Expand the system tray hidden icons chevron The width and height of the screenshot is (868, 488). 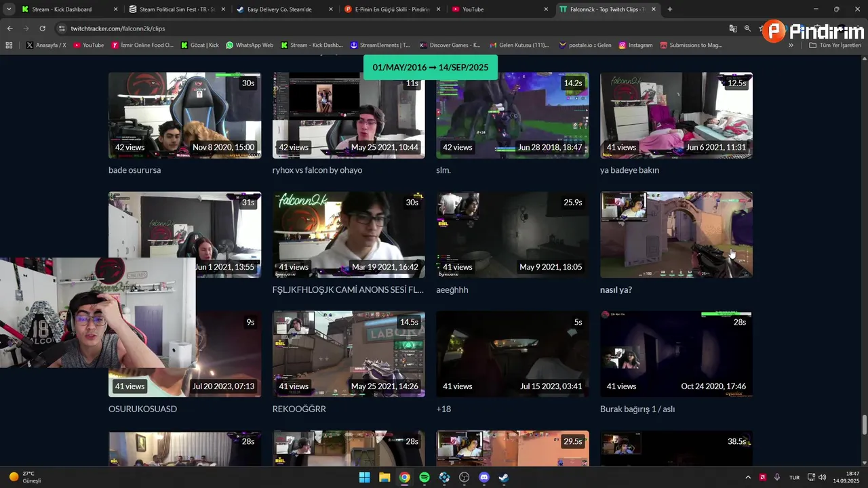[x=748, y=477]
